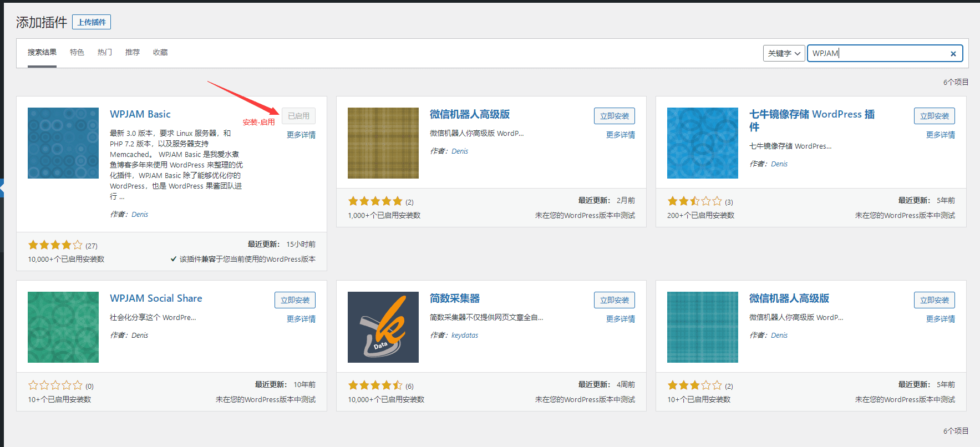Open 更多详情 for 七牛镜像存储
This screenshot has width=980, height=447.
[x=941, y=135]
